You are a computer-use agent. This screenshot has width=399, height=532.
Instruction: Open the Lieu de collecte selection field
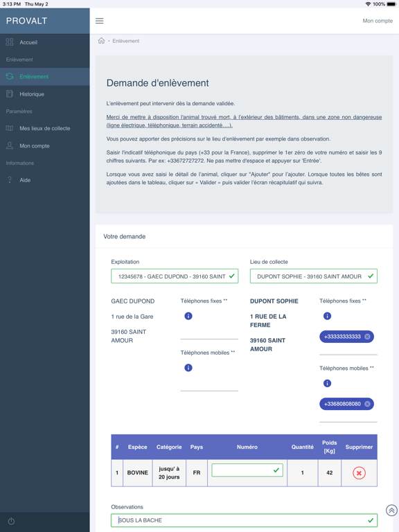coord(314,276)
